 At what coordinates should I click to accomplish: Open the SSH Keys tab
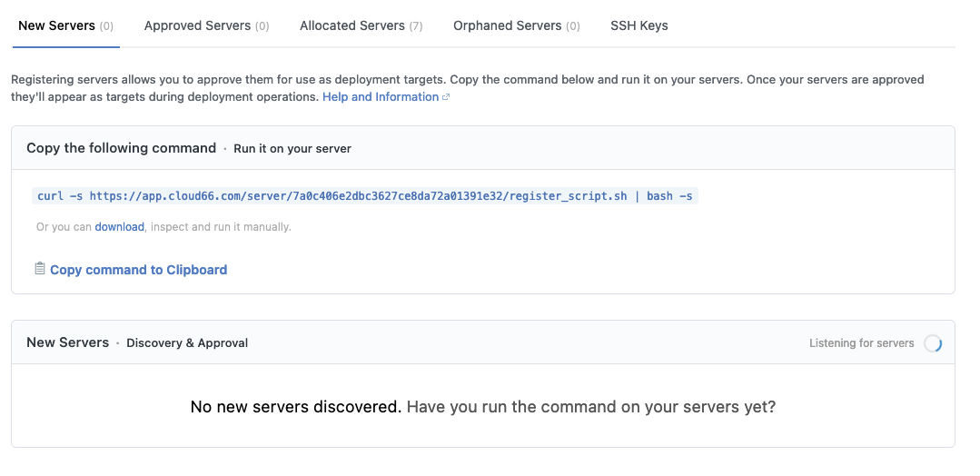click(x=638, y=25)
